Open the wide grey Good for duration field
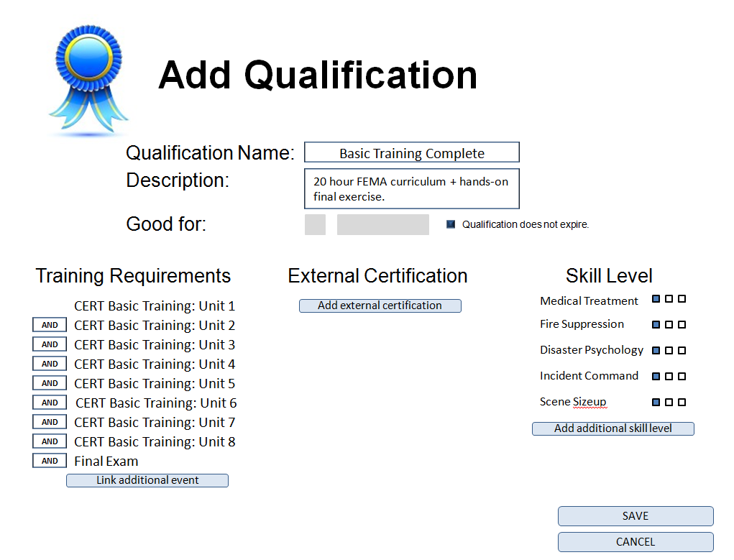Image resolution: width=734 pixels, height=560 pixels. tap(383, 225)
